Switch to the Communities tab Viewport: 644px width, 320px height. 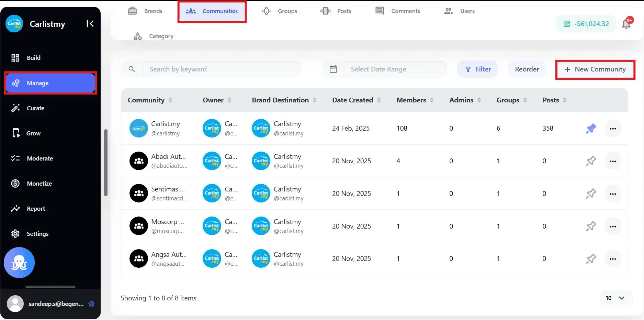click(x=212, y=12)
